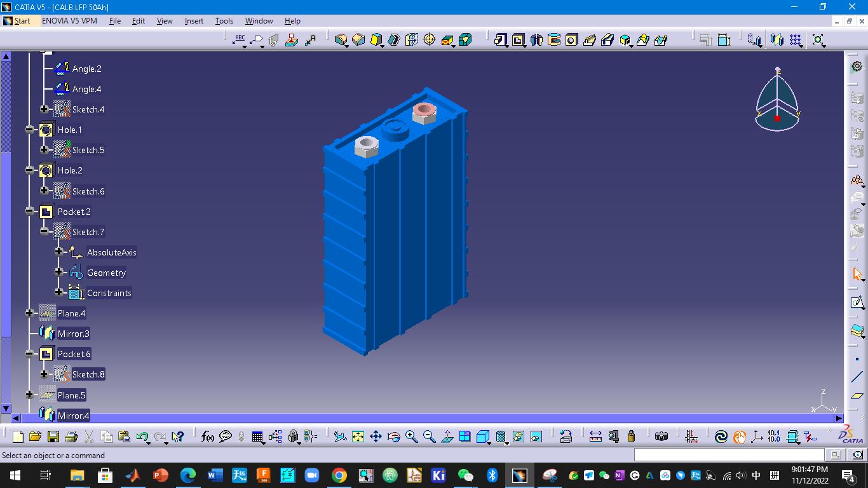The width and height of the screenshot is (868, 488).
Task: Expand the AbsoluteAxis tree node
Action: pyautogui.click(x=59, y=252)
